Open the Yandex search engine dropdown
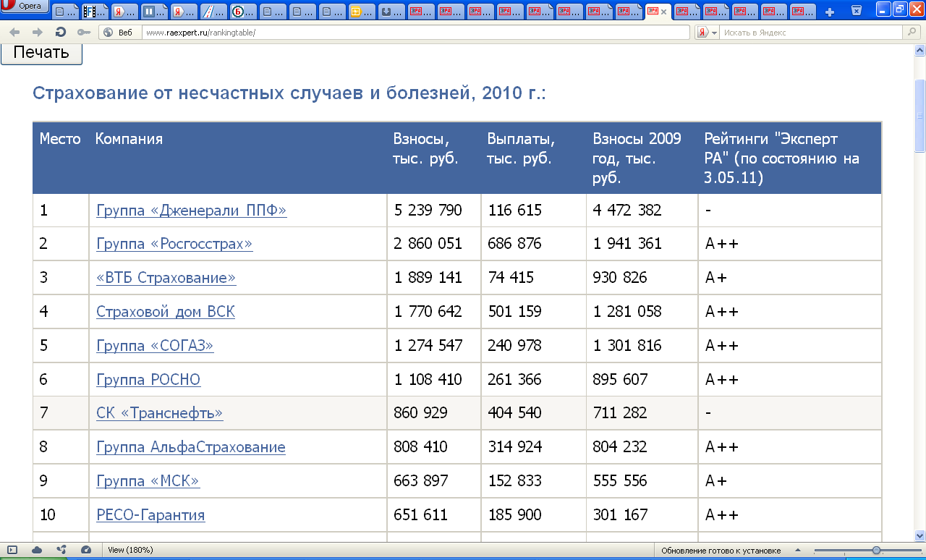The image size is (926, 560). pos(707,33)
